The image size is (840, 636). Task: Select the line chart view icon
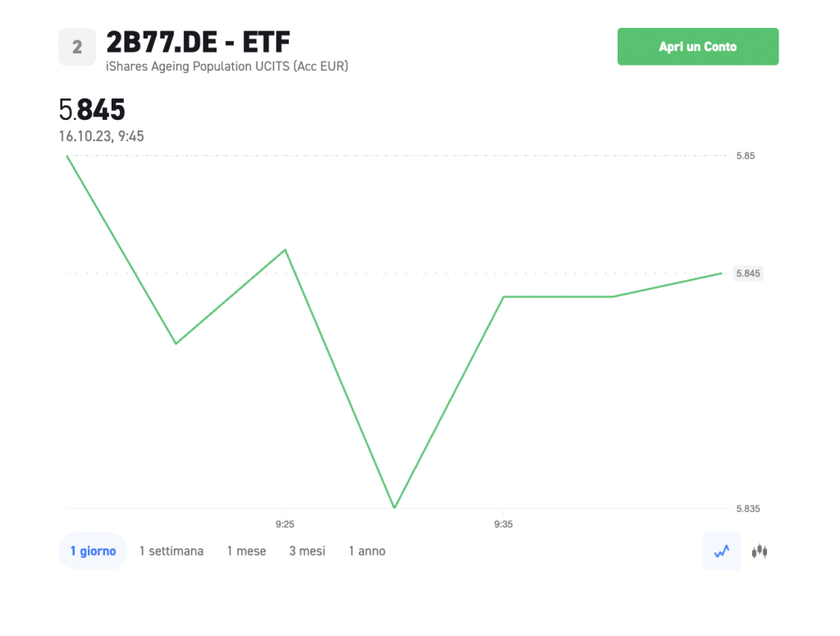click(721, 551)
